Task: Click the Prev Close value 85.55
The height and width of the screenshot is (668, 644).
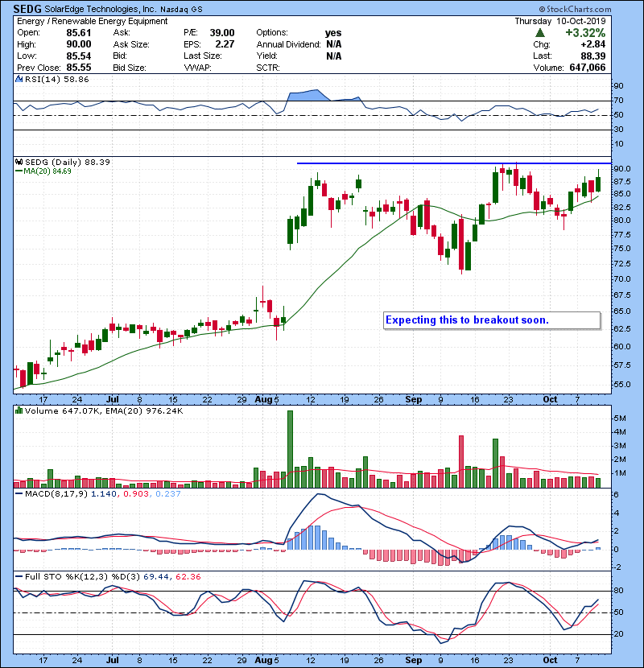Action: pyautogui.click(x=79, y=68)
